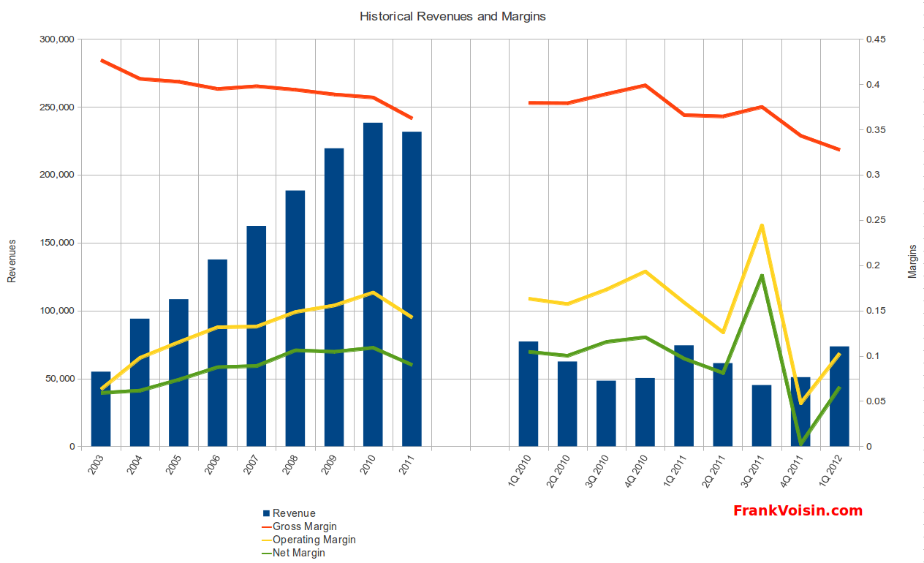
Task: Click the red Gross Margin legend line symbol
Action: tap(267, 526)
